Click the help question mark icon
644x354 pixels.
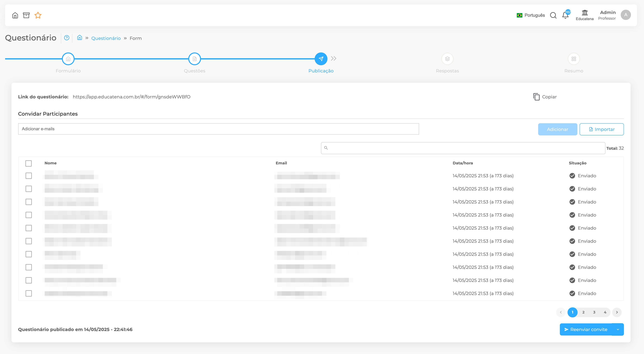(66, 38)
